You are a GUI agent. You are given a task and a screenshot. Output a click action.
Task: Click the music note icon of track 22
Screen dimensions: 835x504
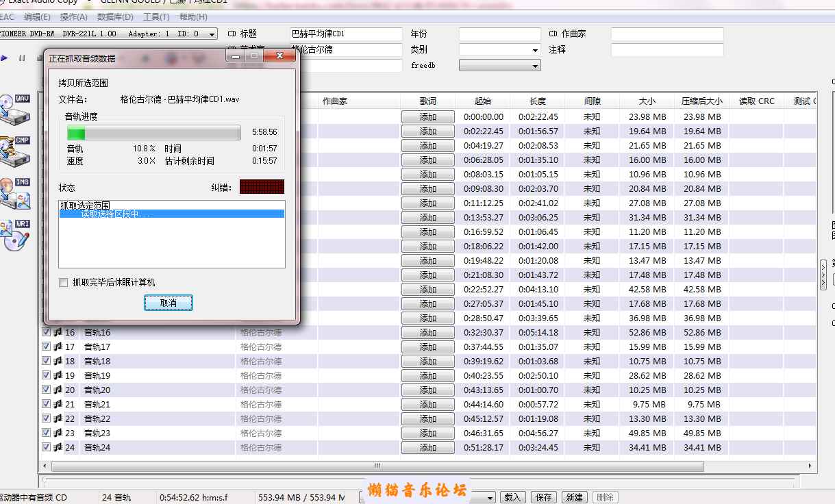point(58,418)
